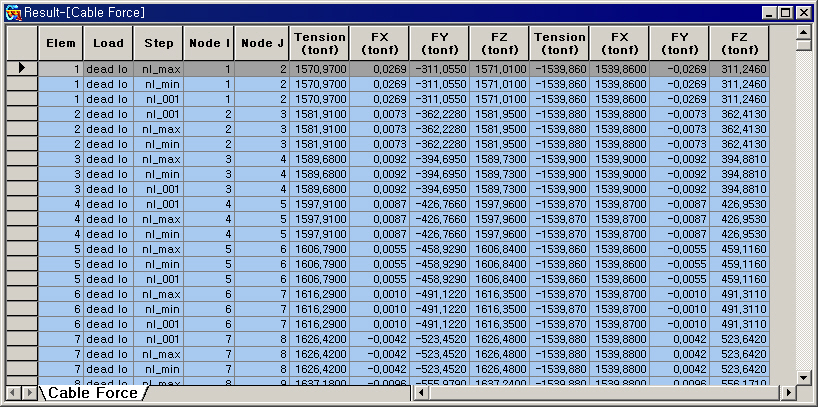
Task: Select the Node J column header
Action: tap(264, 43)
